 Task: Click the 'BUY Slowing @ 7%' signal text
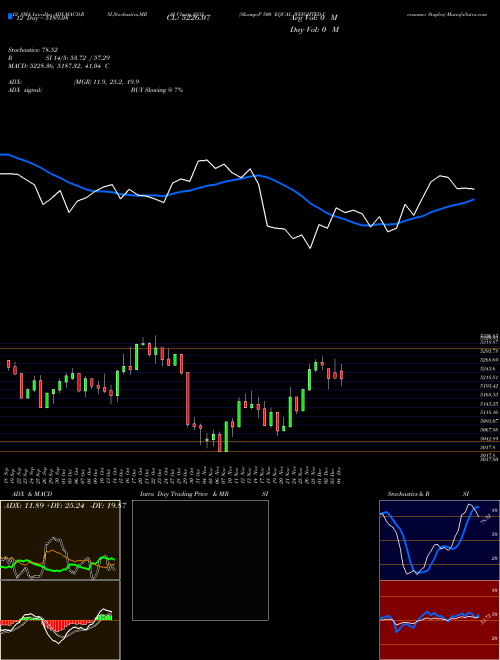click(x=157, y=90)
